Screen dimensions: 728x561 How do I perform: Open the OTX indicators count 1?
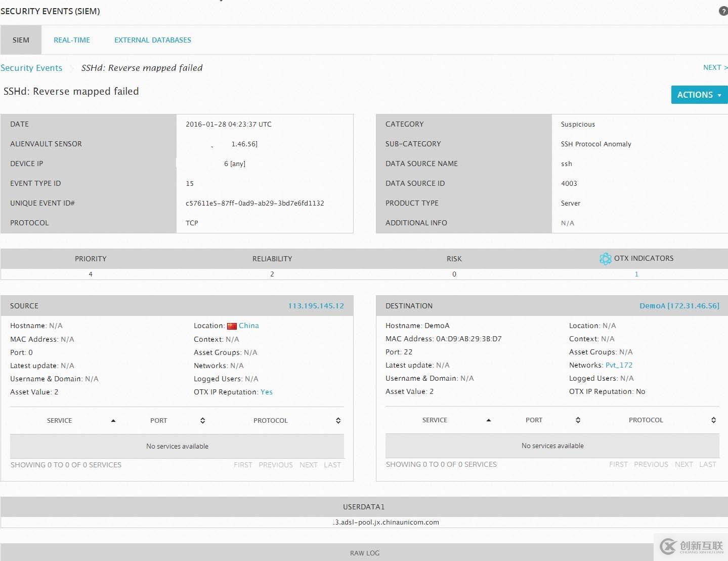[x=636, y=274]
